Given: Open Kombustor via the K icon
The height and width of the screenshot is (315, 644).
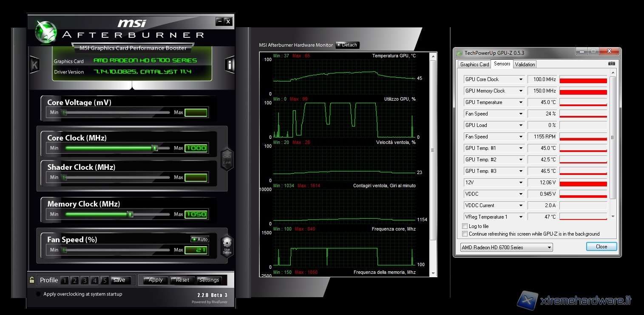Looking at the screenshot, I should 34,65.
